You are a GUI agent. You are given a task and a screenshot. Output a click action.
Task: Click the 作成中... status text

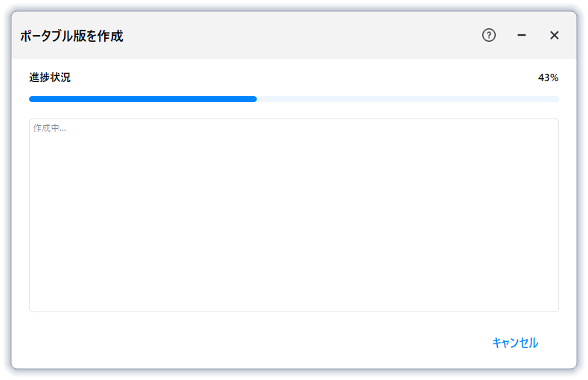click(x=50, y=128)
